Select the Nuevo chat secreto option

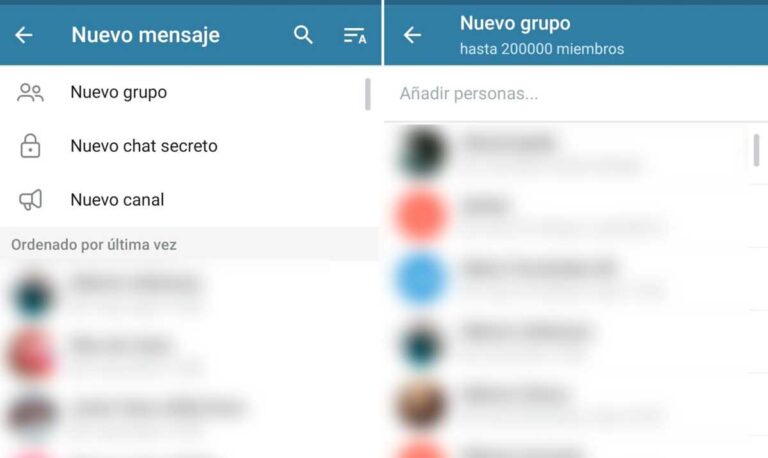point(189,146)
